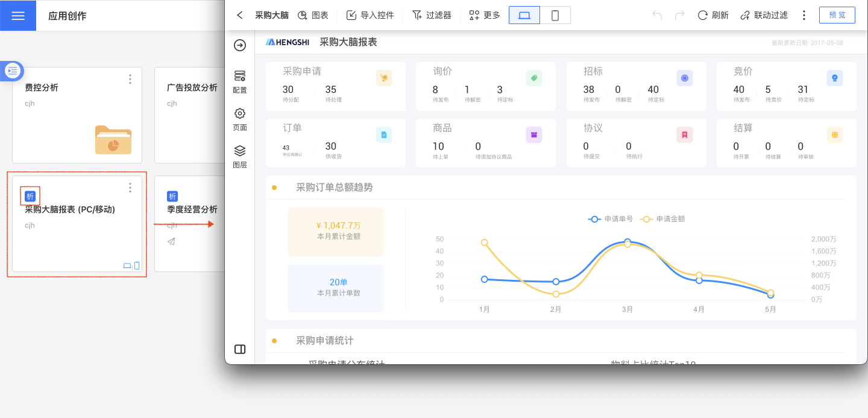Open the 过滤器 filter menu
This screenshot has width=868, height=418.
click(432, 15)
